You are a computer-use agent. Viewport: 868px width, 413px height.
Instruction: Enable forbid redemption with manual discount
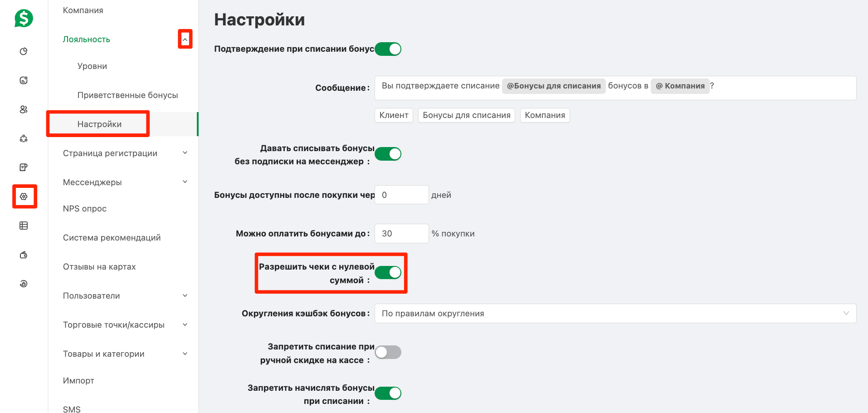[x=388, y=352]
